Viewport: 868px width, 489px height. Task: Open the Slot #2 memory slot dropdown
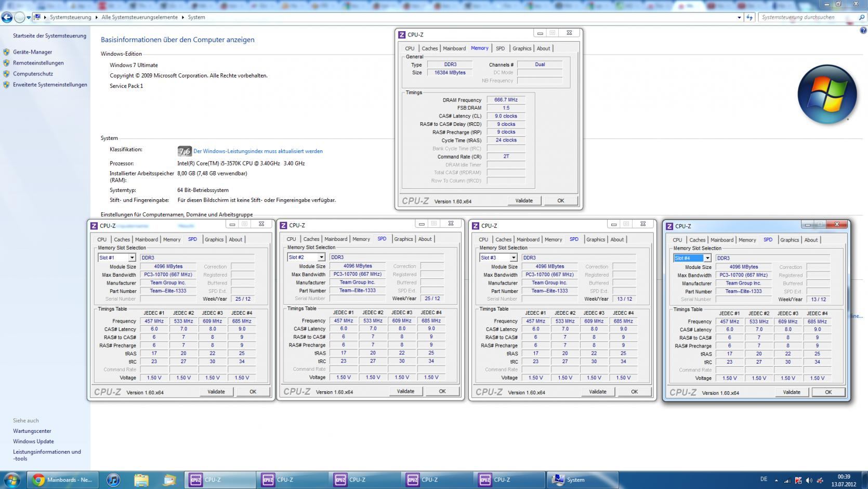tap(321, 257)
